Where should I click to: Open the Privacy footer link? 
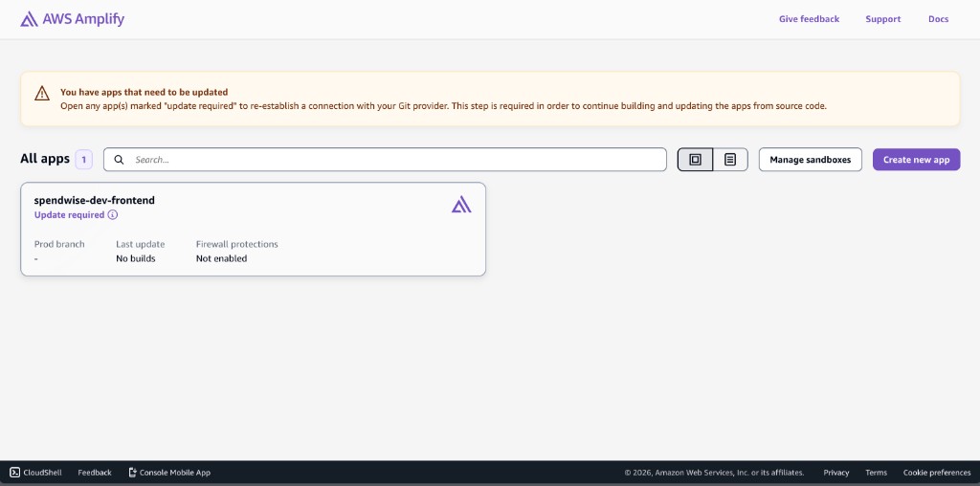click(836, 473)
